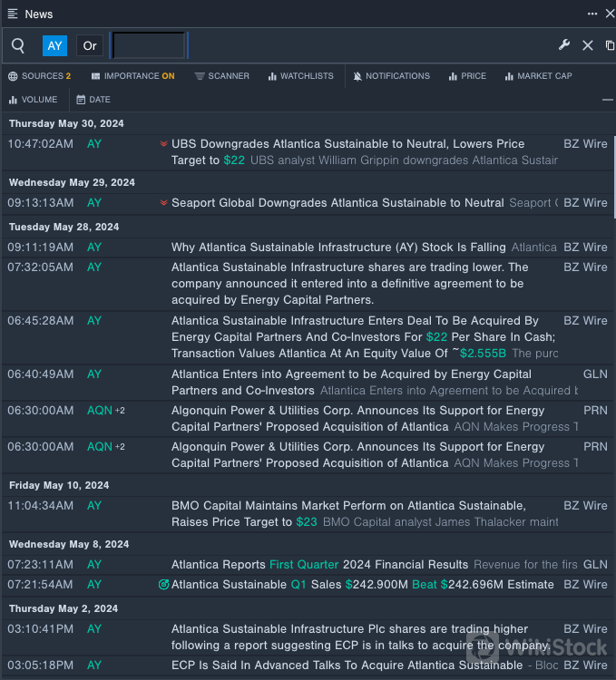Open the wrench settings icon
The height and width of the screenshot is (680, 616).
pyautogui.click(x=564, y=45)
